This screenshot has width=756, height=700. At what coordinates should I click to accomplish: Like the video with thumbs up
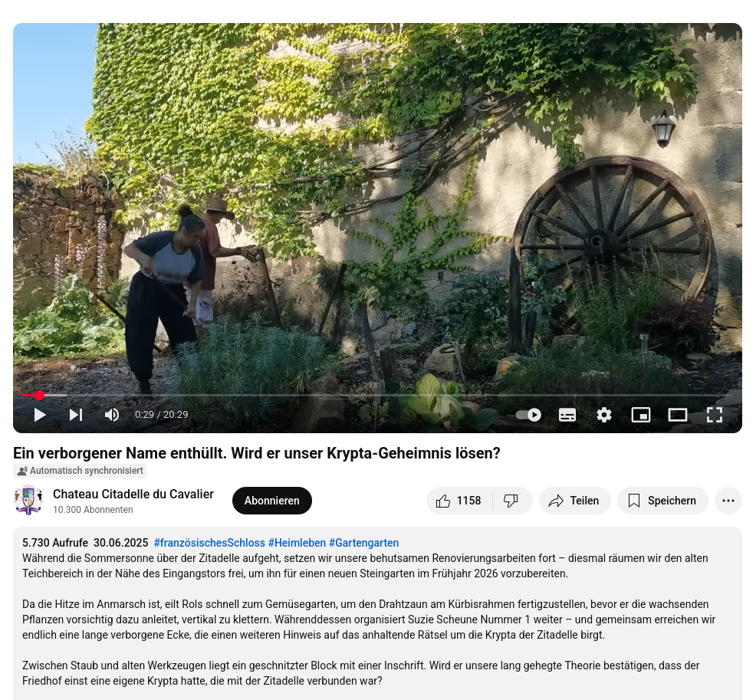pos(459,501)
